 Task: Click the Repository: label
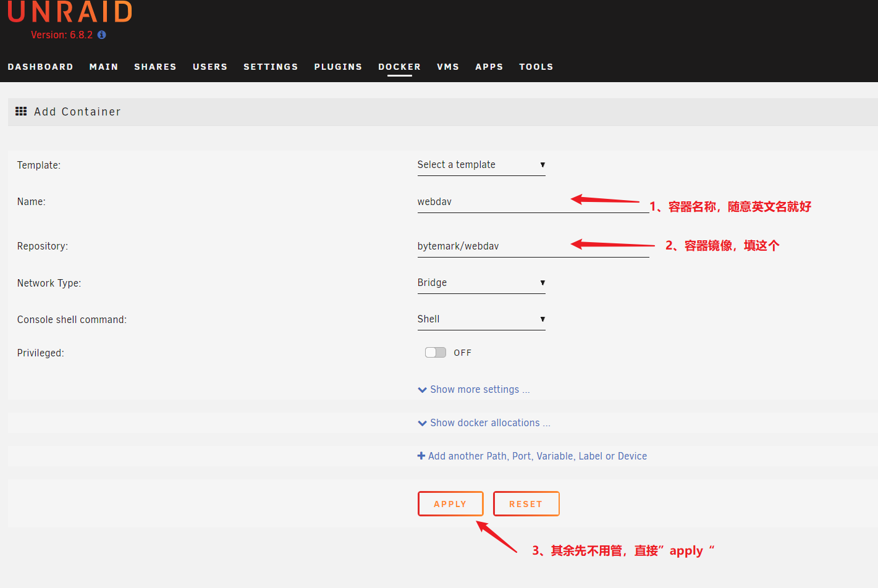pos(43,246)
